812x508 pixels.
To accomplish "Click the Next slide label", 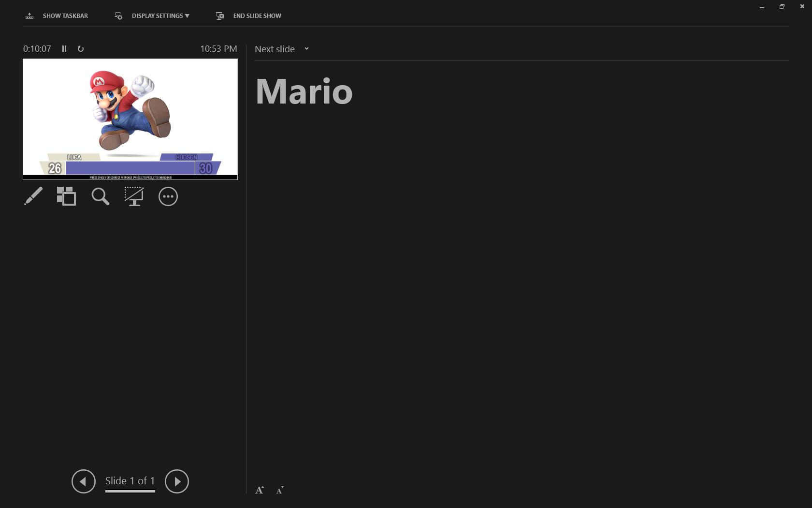I will coord(275,49).
